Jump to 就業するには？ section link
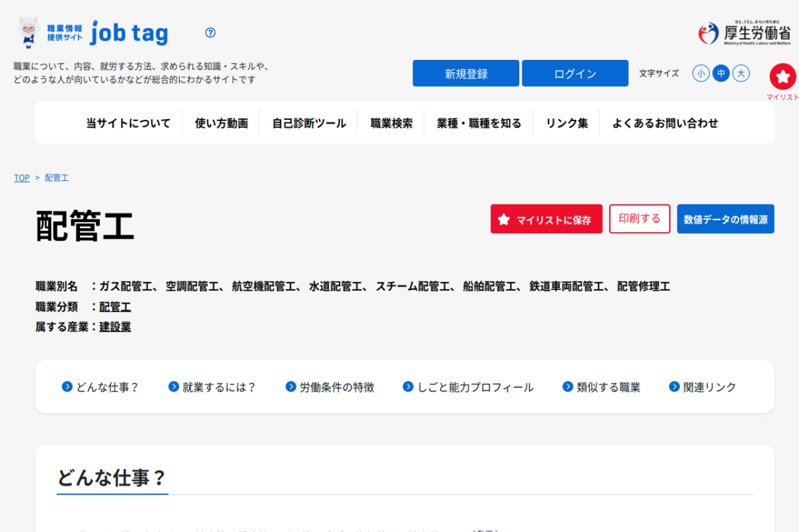This screenshot has height=532, width=799. point(219,387)
